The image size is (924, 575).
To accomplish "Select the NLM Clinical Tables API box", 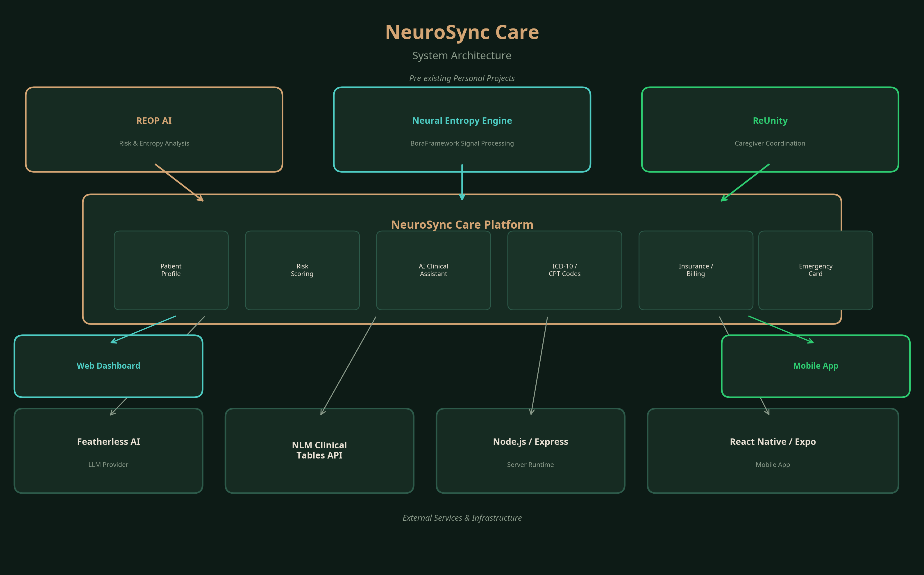I will (x=319, y=451).
